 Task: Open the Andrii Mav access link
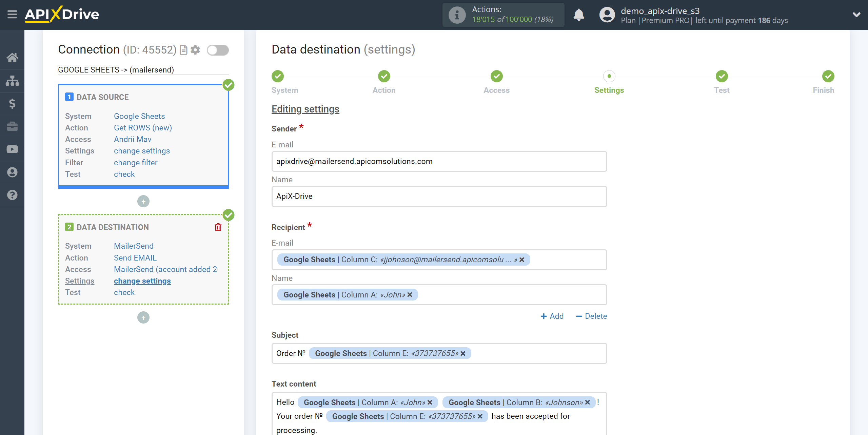[133, 139]
